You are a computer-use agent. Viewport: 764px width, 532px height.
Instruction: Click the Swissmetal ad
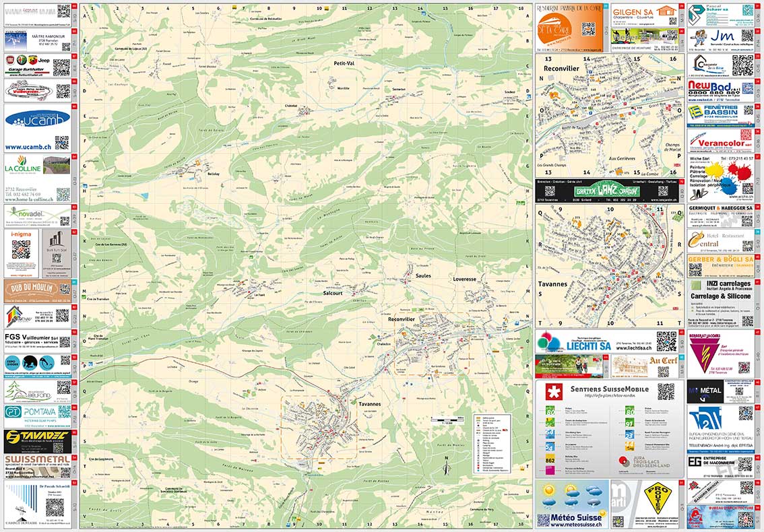pyautogui.click(x=38, y=467)
